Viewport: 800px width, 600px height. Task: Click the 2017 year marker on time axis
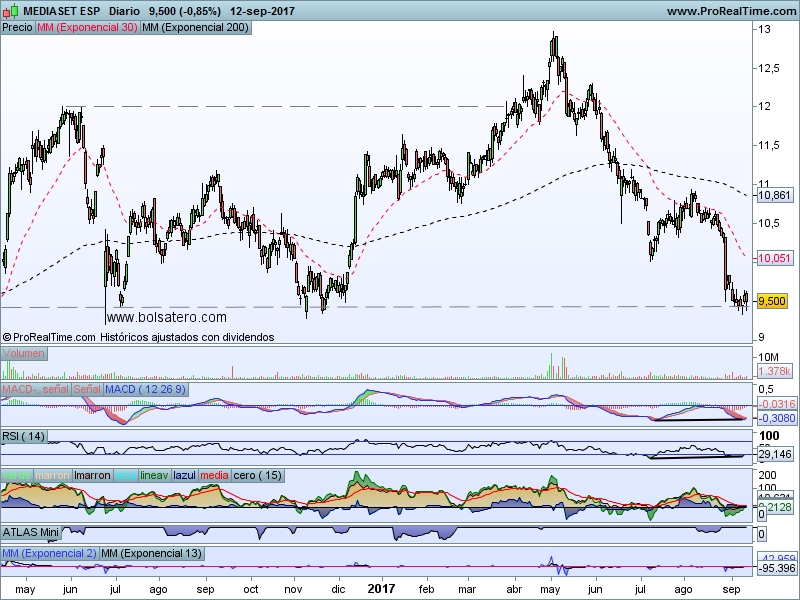[x=381, y=590]
